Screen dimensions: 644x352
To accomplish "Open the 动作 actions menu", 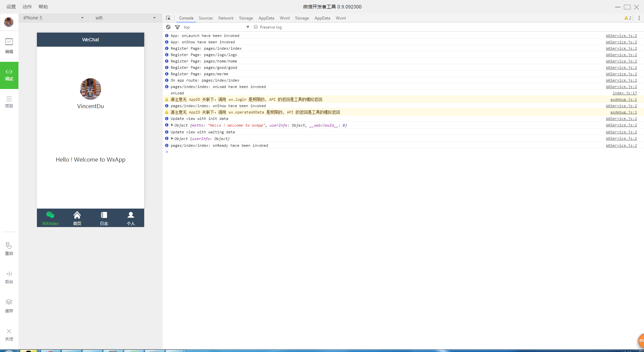I will pos(27,7).
